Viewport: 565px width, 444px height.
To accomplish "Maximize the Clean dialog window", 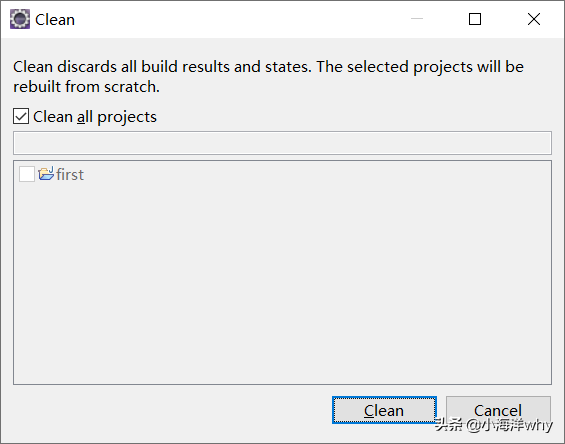I will click(475, 19).
